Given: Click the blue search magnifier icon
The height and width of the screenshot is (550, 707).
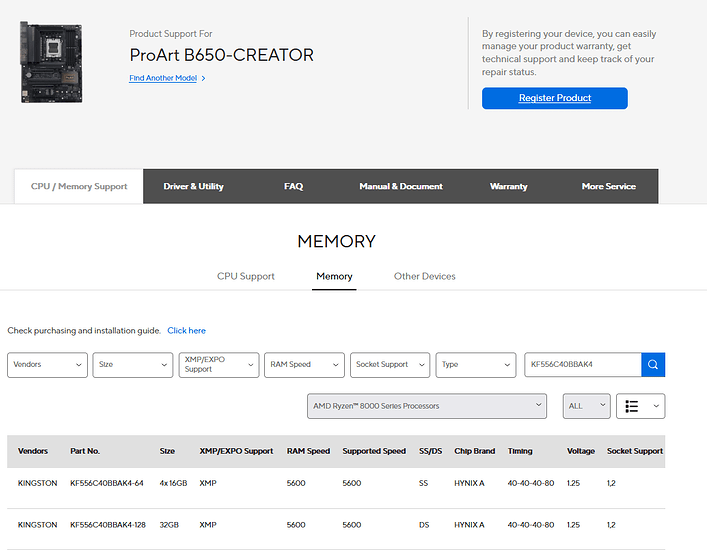Looking at the screenshot, I should tap(653, 365).
